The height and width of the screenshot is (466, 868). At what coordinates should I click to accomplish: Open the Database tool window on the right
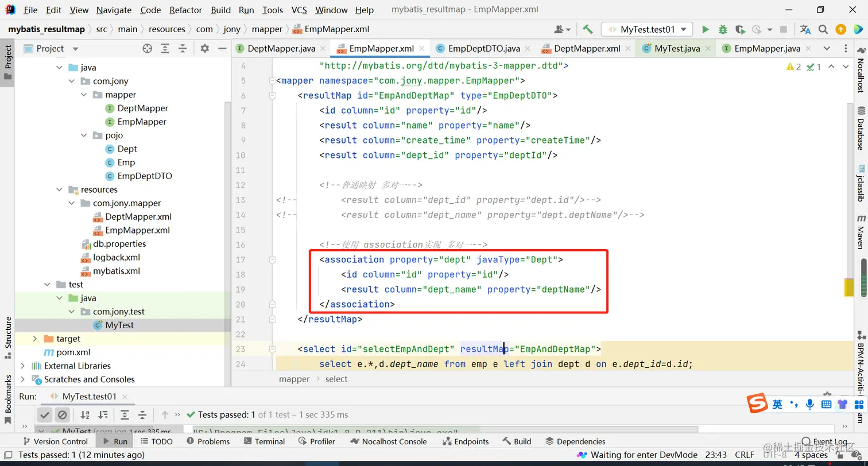(861, 127)
